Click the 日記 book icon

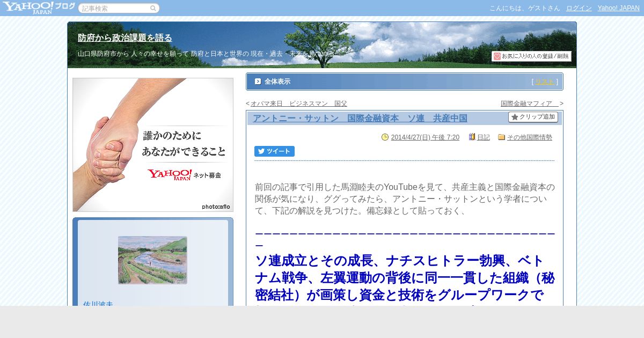472,137
